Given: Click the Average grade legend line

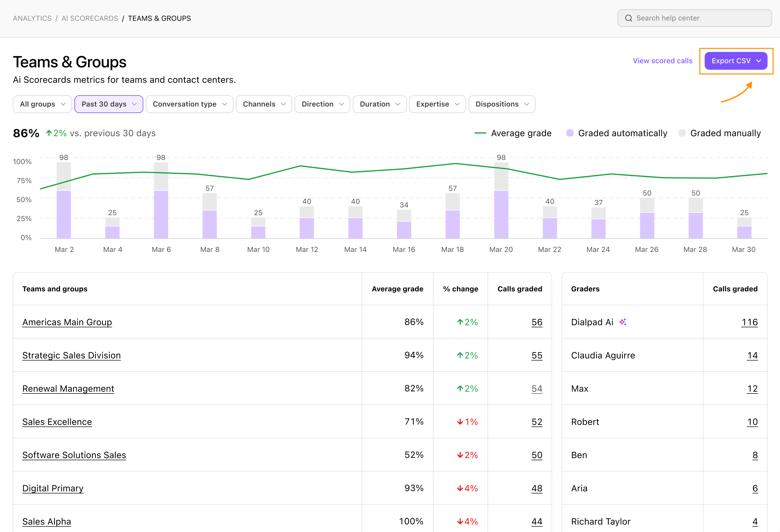Looking at the screenshot, I should click(x=480, y=133).
